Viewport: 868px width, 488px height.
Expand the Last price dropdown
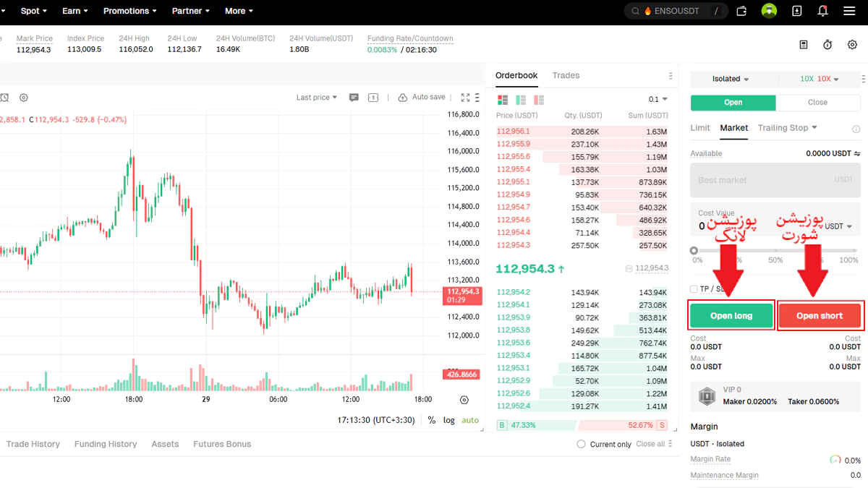pyautogui.click(x=317, y=98)
